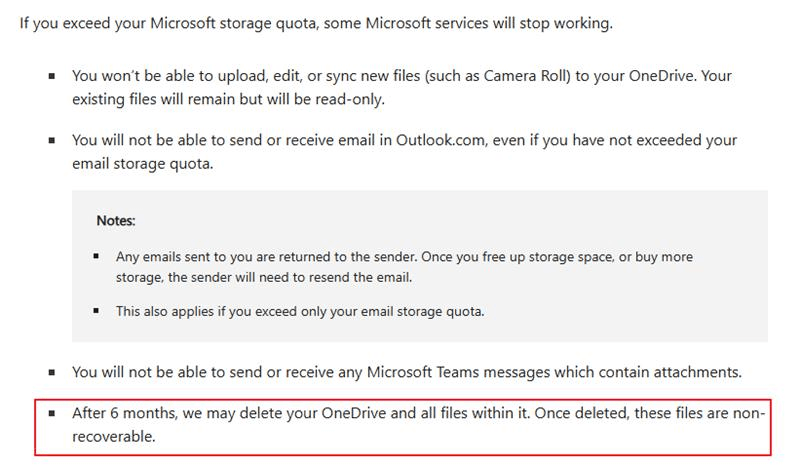This screenshot has width=800, height=465.
Task: Click the red-outlined 'After 6 months' warning
Action: point(403,428)
